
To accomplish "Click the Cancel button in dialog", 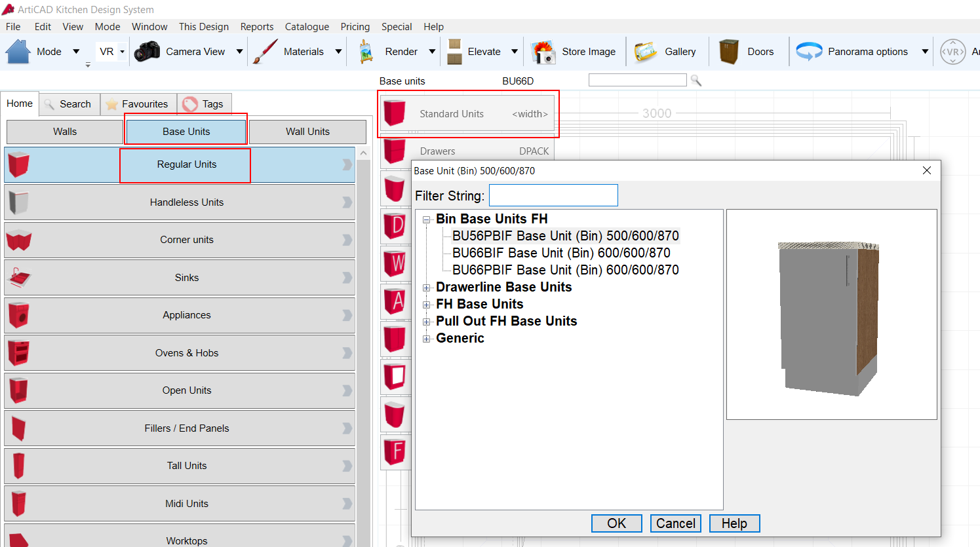I will tap(676, 523).
